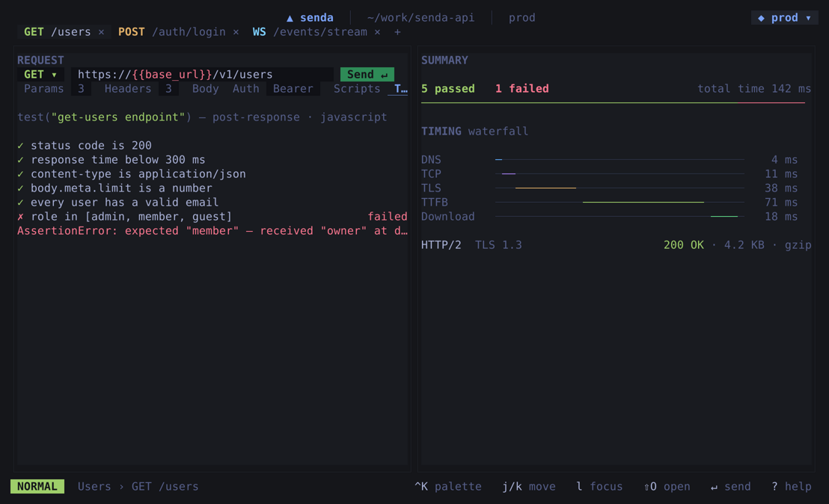The width and height of the screenshot is (829, 504).
Task: Click the HTTP/2 protocol label
Action: 441,245
